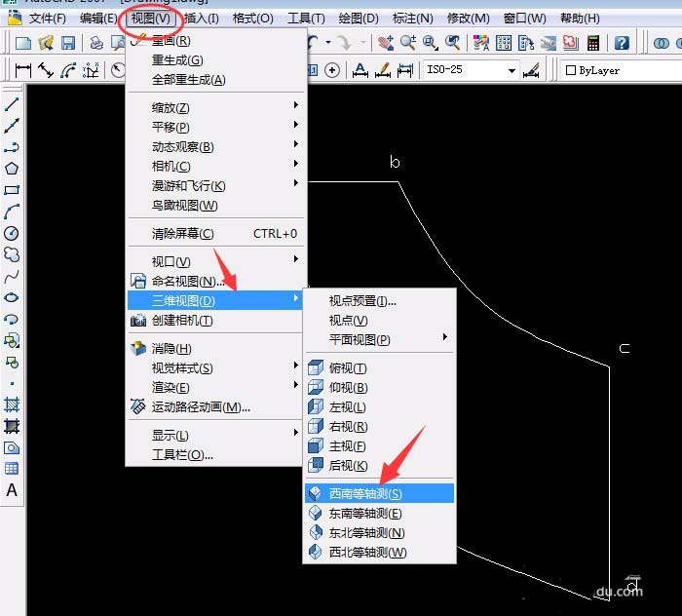Choose 俯视(T) top view

click(379, 368)
